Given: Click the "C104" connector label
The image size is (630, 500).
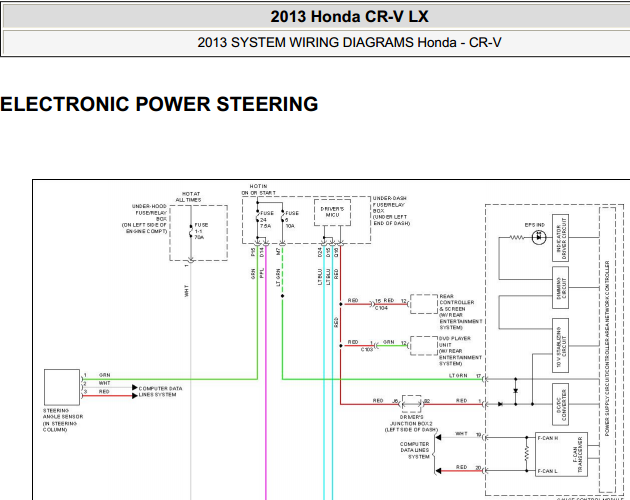Looking at the screenshot, I should (381, 308).
